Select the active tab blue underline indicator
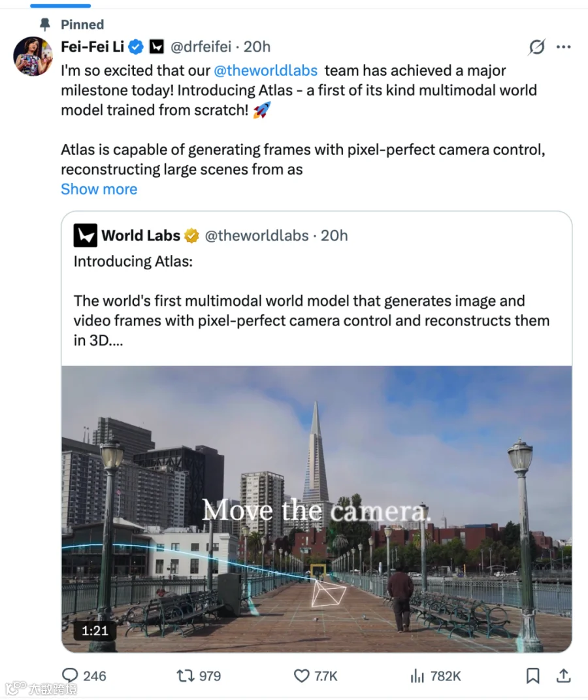This screenshot has height=700, width=588. (60, 6)
